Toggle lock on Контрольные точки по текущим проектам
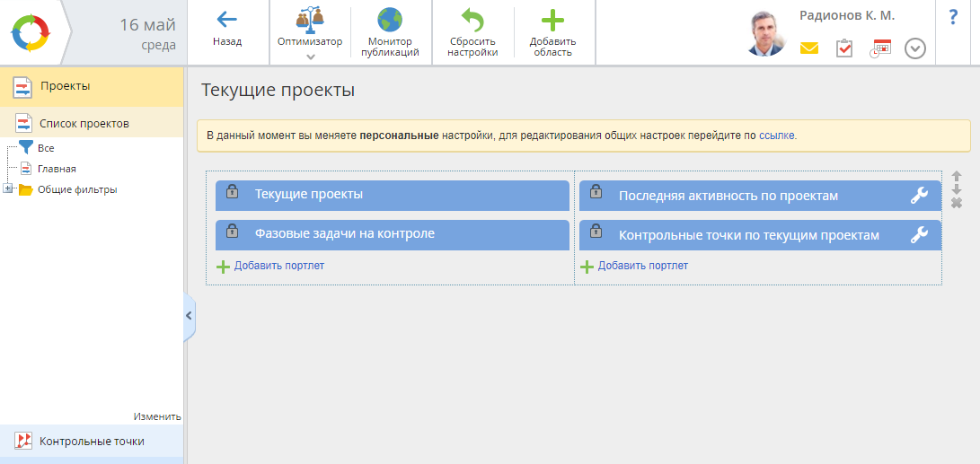The width and height of the screenshot is (980, 464). click(596, 232)
